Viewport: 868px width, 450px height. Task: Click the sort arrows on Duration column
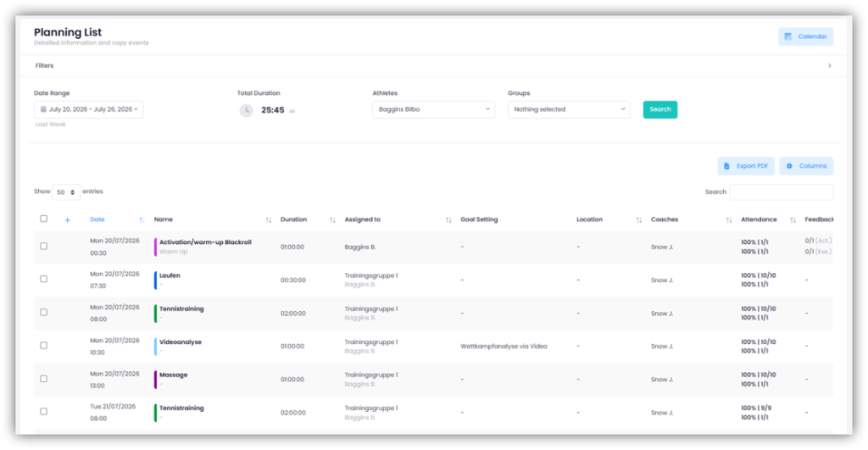pyautogui.click(x=332, y=219)
